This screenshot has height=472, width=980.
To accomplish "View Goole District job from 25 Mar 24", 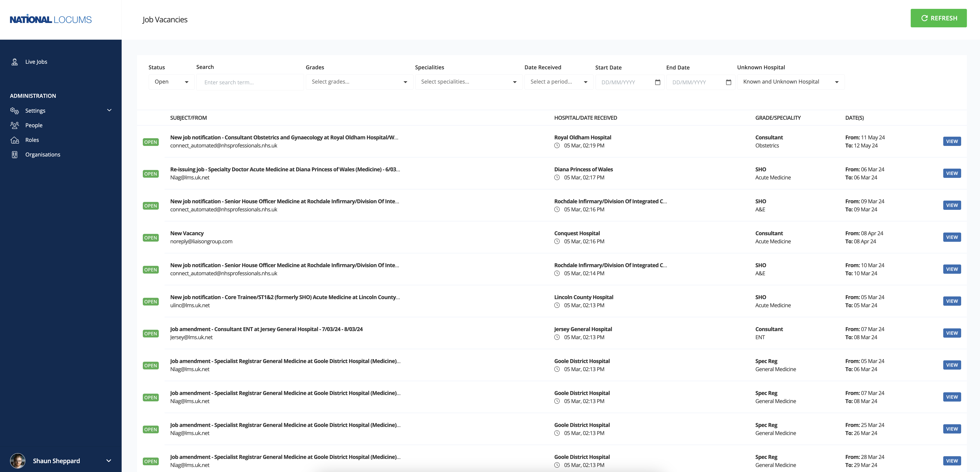I will pyautogui.click(x=952, y=429).
